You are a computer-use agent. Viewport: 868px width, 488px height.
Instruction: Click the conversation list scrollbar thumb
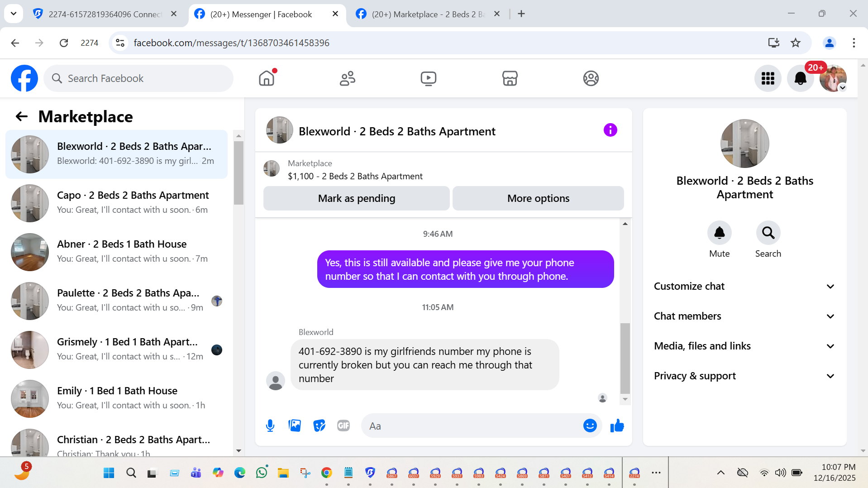pos(238,173)
